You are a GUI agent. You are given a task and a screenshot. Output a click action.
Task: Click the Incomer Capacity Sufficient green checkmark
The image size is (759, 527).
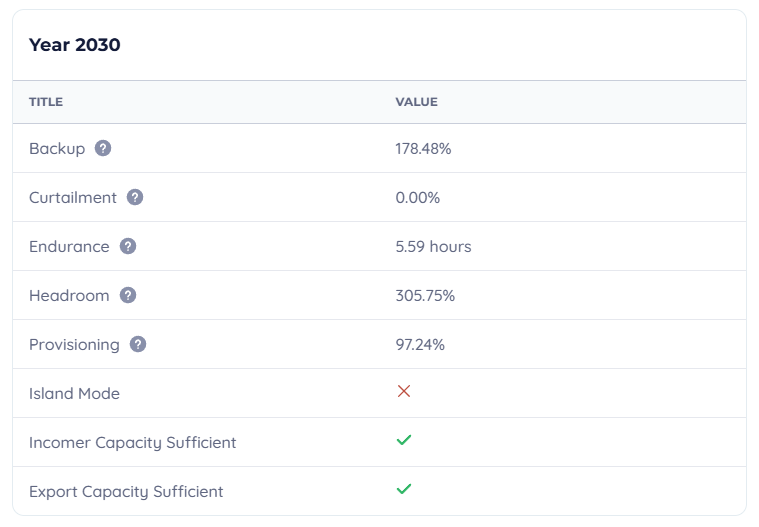(x=404, y=441)
